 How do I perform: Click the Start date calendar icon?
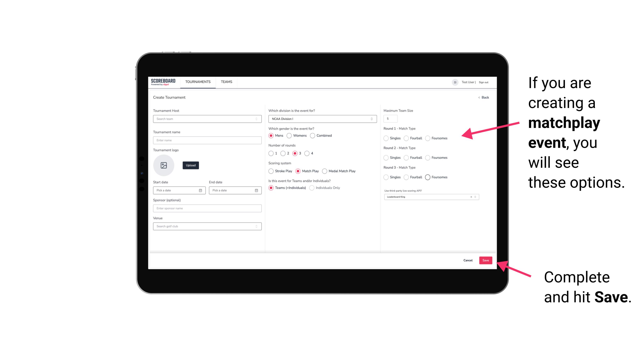click(x=201, y=190)
